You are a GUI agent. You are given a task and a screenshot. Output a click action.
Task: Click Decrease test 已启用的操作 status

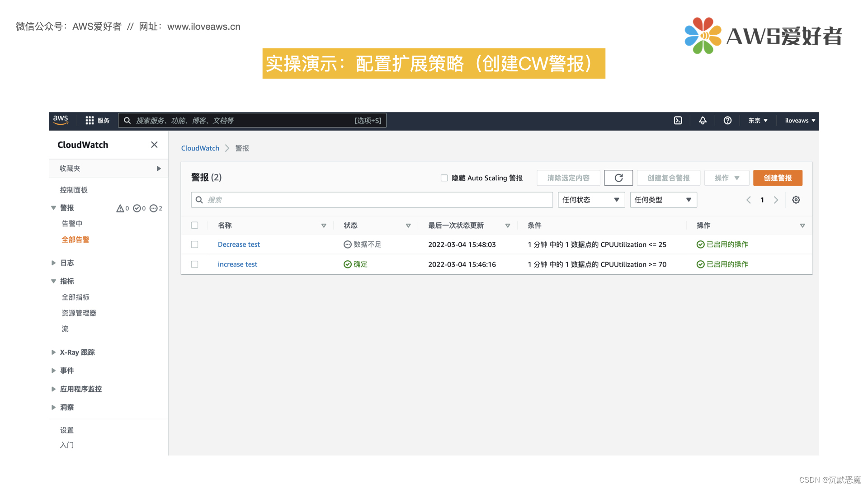point(722,244)
